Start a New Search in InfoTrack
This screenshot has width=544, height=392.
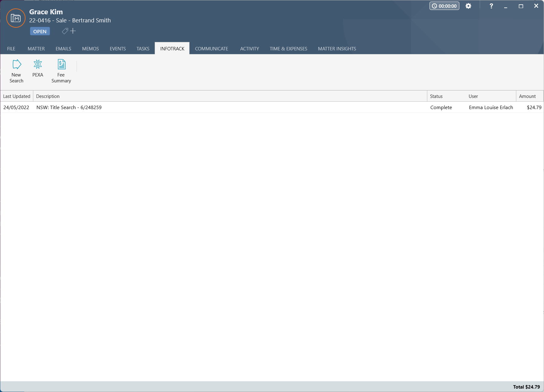click(x=16, y=71)
